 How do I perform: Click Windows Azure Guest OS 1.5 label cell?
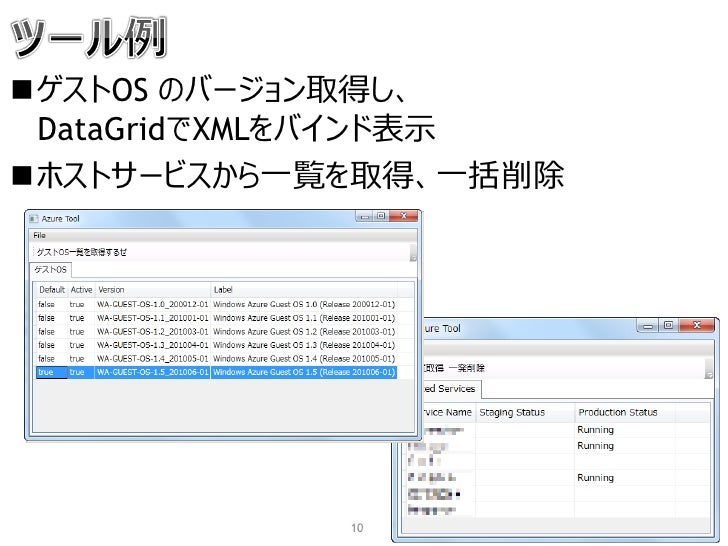pyautogui.click(x=304, y=372)
